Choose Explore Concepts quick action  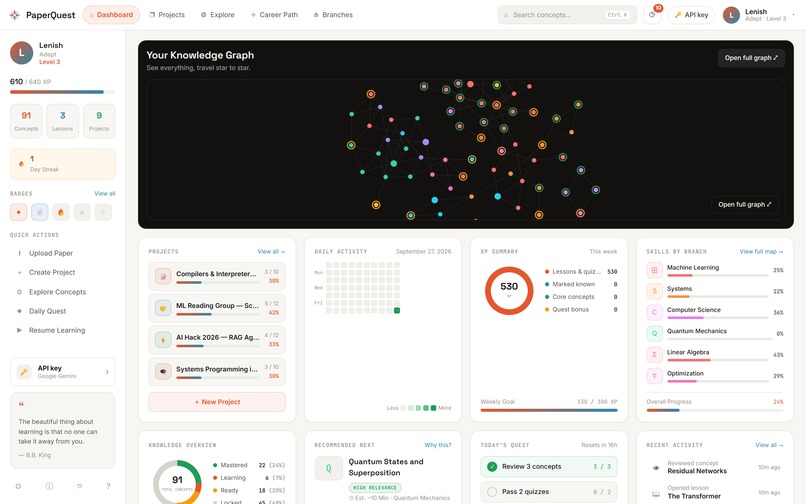(x=63, y=292)
